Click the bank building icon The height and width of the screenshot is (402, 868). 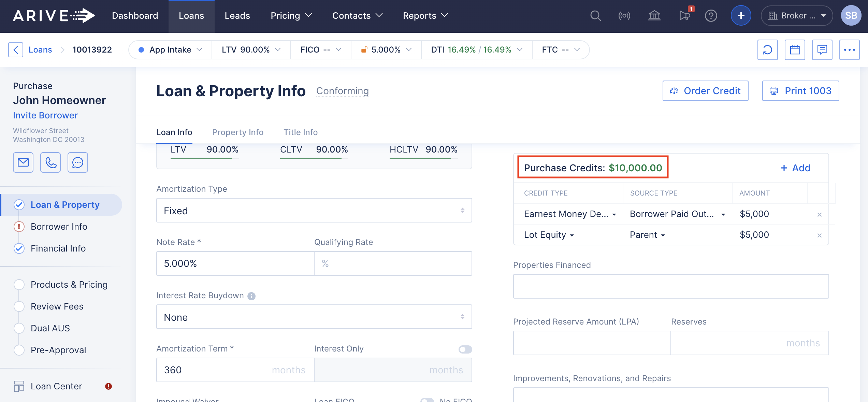point(654,16)
